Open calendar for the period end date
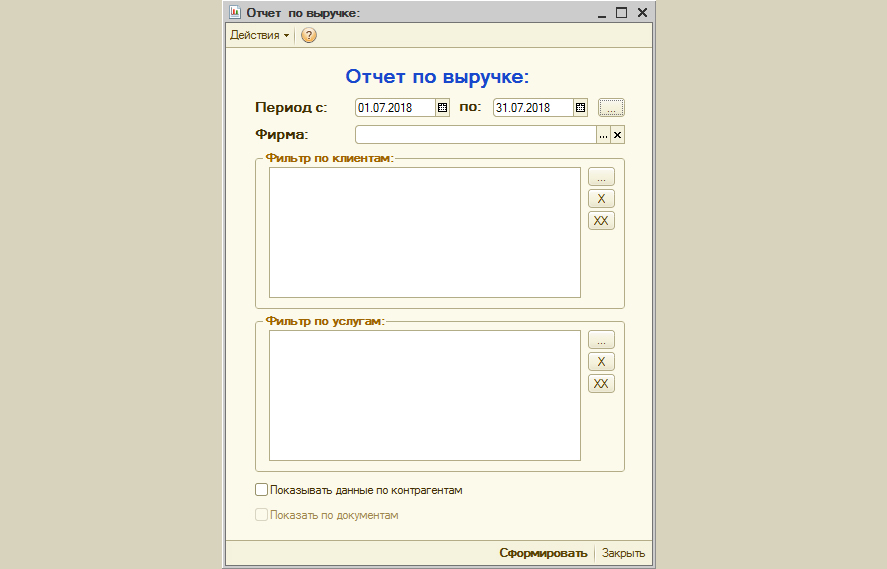887x569 pixels. pyautogui.click(x=580, y=108)
